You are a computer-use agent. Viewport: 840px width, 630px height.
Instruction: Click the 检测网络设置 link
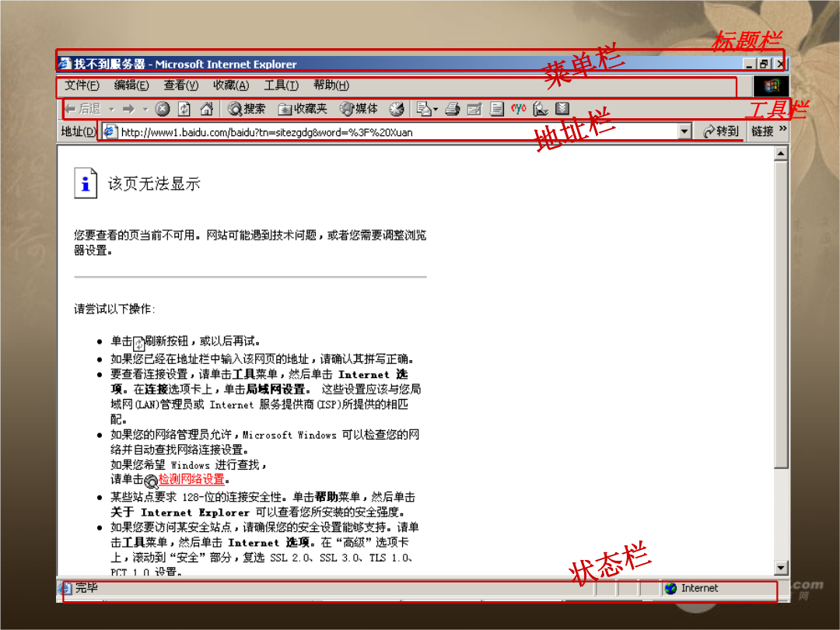point(191,479)
